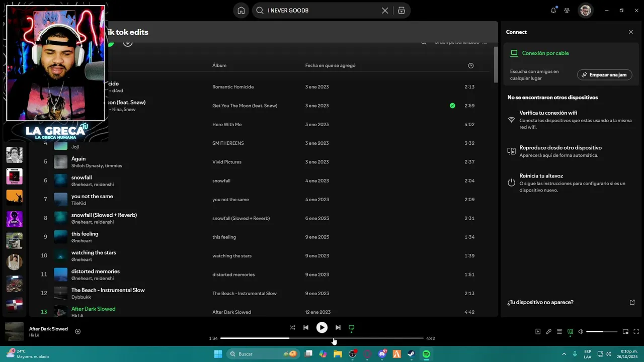Open the Friend Activity icon beside the bell

point(567,11)
